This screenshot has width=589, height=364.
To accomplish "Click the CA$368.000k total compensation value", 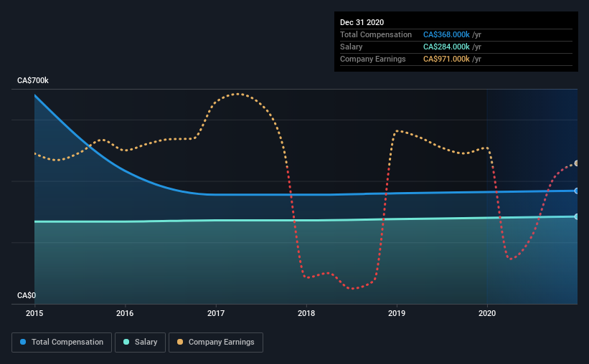I will (x=446, y=34).
